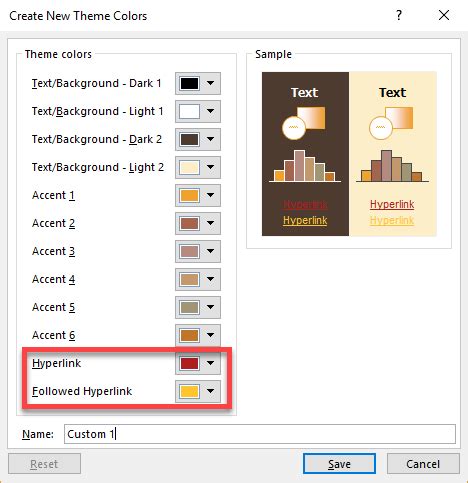Click the 'Followed Hyperlink' label
This screenshot has height=483, width=468.
point(82,391)
